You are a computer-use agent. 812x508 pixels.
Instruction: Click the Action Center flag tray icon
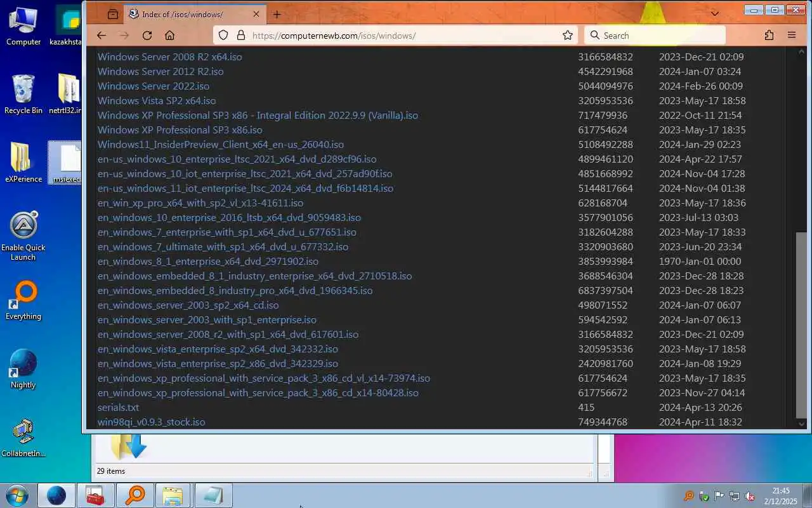point(719,496)
